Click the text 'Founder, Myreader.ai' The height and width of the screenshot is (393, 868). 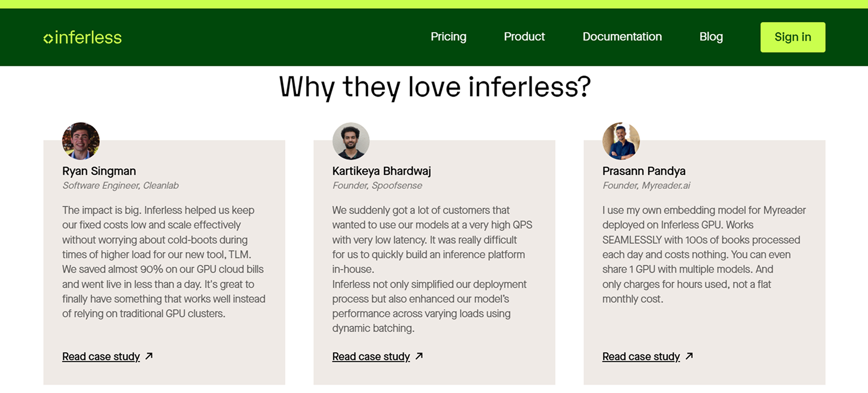(x=646, y=186)
